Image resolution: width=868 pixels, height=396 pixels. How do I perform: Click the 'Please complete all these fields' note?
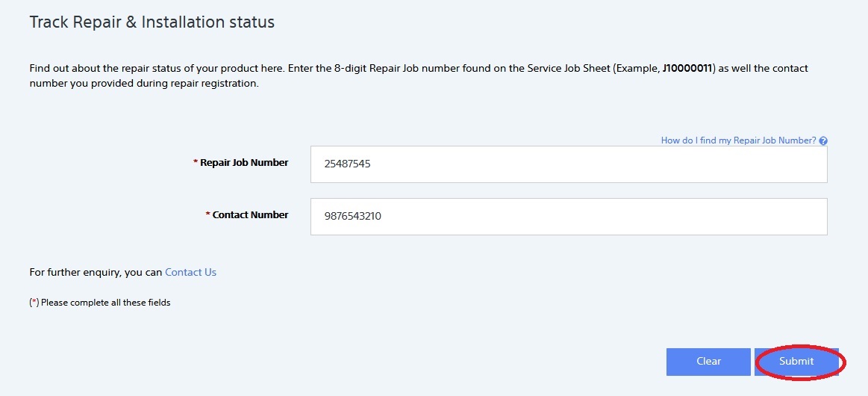[x=105, y=303]
